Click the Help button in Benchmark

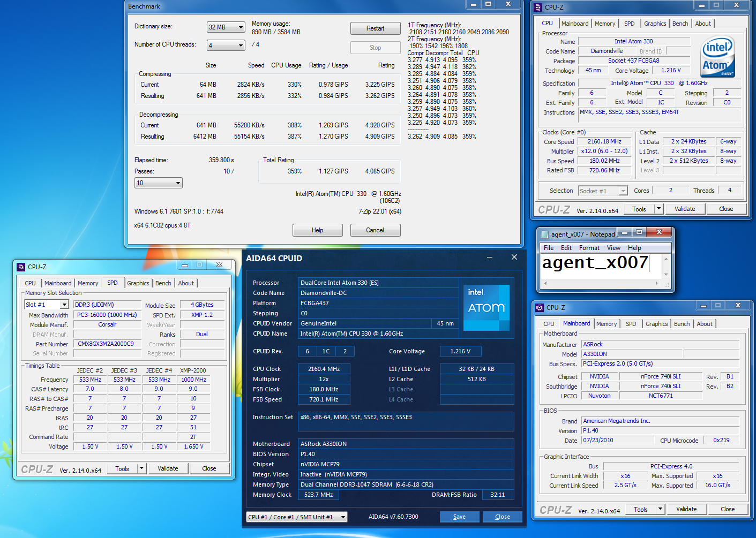[317, 230]
